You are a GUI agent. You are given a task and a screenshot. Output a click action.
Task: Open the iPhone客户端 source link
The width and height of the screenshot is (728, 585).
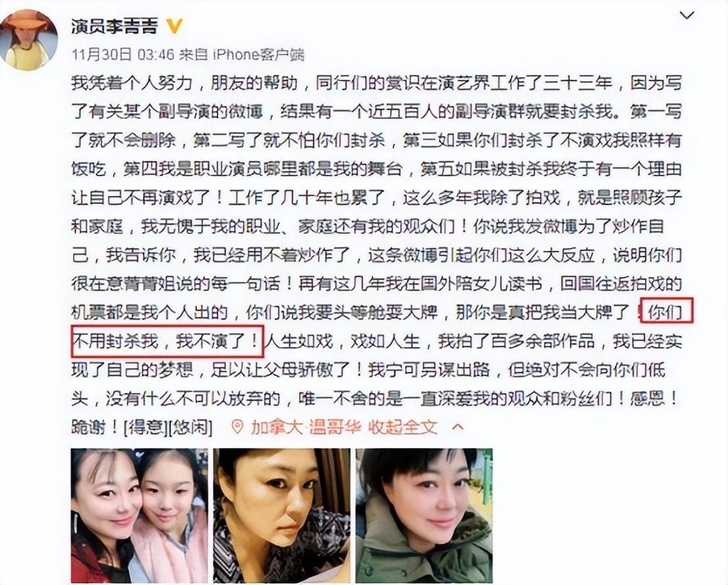tap(258, 55)
